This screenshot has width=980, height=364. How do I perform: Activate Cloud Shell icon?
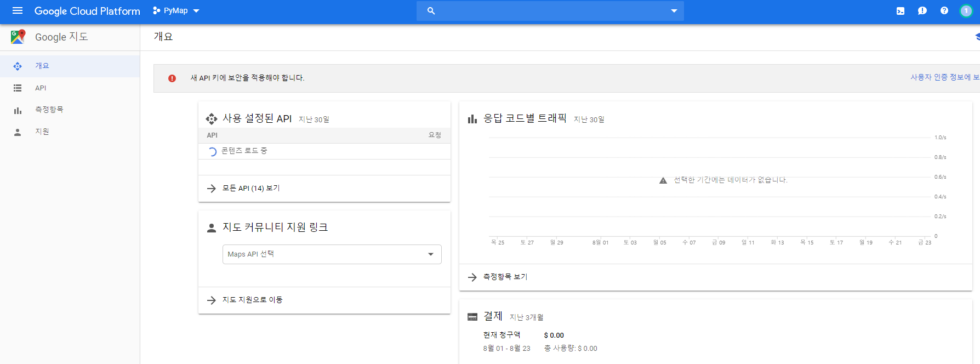(x=901, y=11)
